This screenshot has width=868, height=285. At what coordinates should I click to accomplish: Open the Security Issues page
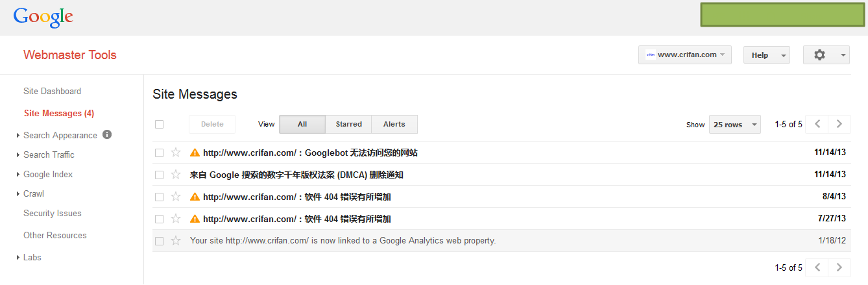[53, 213]
